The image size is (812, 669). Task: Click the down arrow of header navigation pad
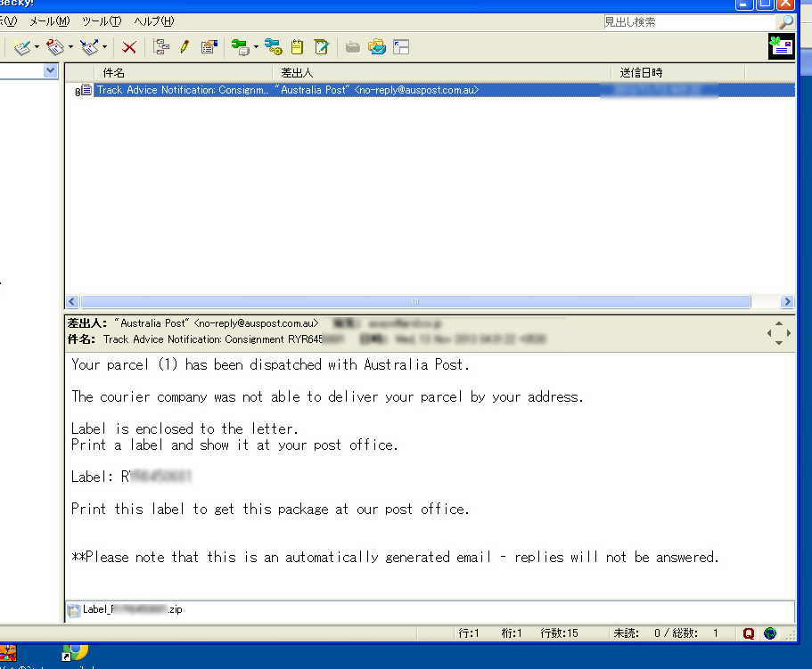(778, 343)
